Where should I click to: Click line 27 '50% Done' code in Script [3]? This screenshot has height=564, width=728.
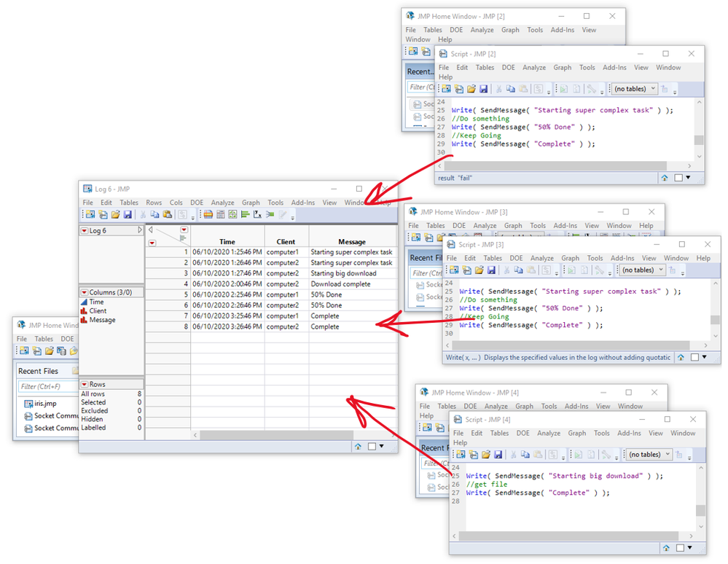point(531,308)
